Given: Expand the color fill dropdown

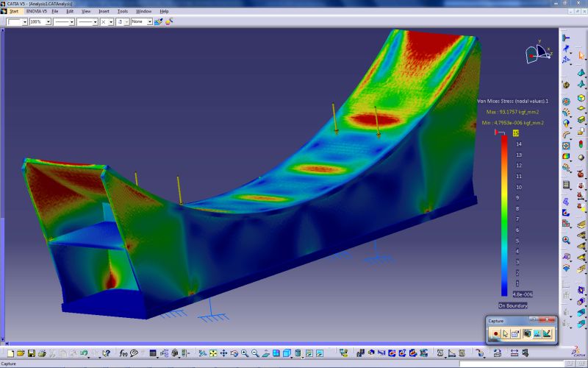Looking at the screenshot, I should [25, 22].
